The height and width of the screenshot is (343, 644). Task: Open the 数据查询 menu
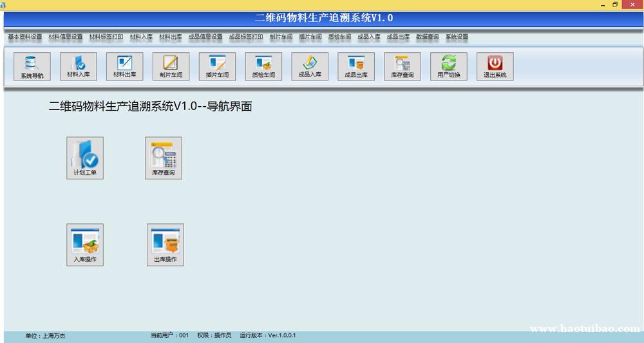coord(427,37)
